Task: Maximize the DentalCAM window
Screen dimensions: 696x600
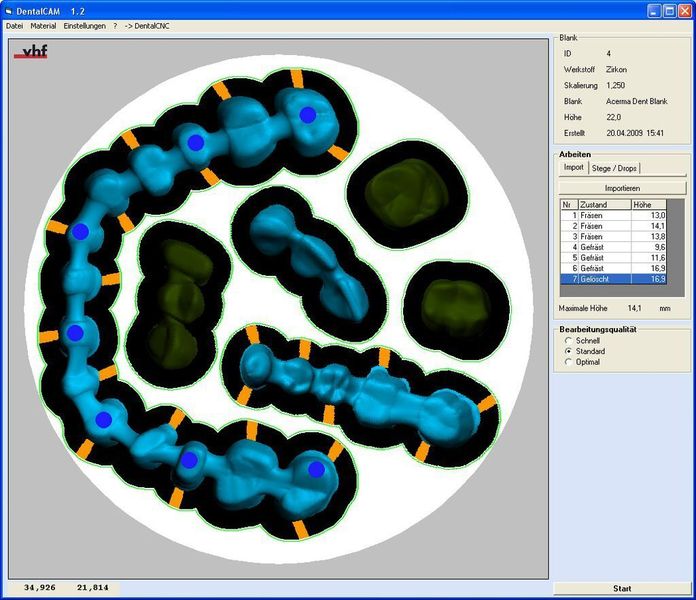Action: click(669, 11)
